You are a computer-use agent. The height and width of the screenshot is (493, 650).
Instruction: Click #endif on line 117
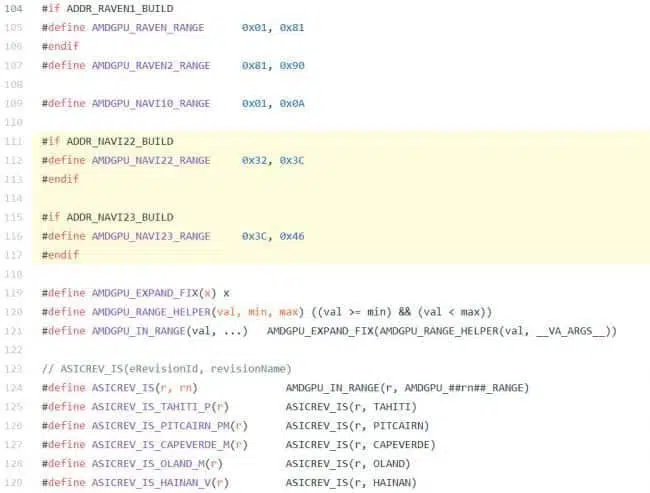(x=60, y=255)
